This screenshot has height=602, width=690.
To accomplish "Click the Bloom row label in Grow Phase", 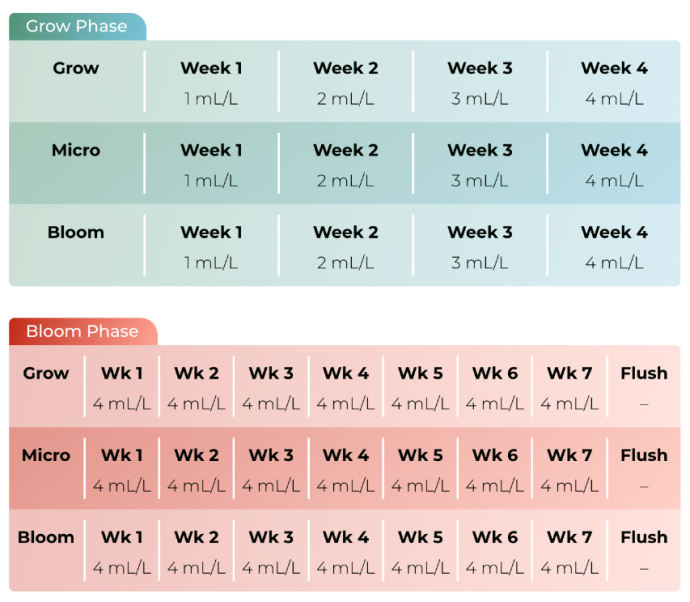I will click(76, 233).
